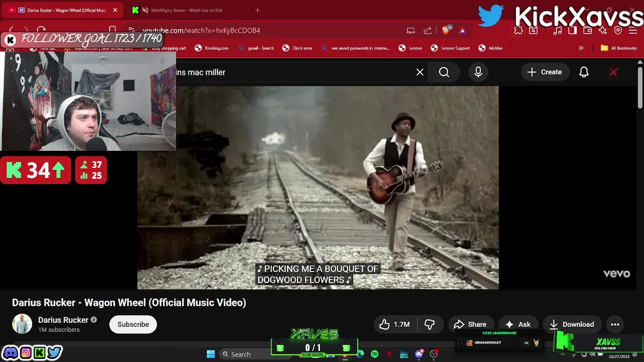This screenshot has height=362, width=644.
Task: Unmute the MintNSpicy Stream tab audio icon
Action: coord(145,10)
